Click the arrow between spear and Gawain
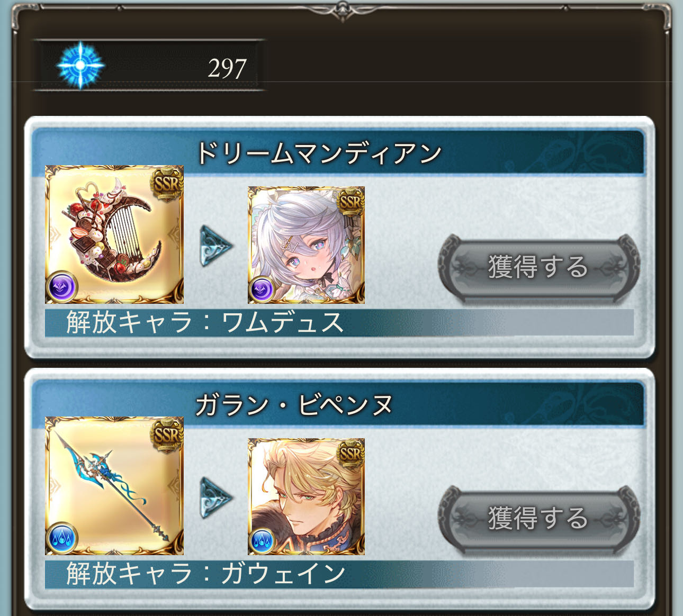The image size is (683, 616). click(215, 497)
